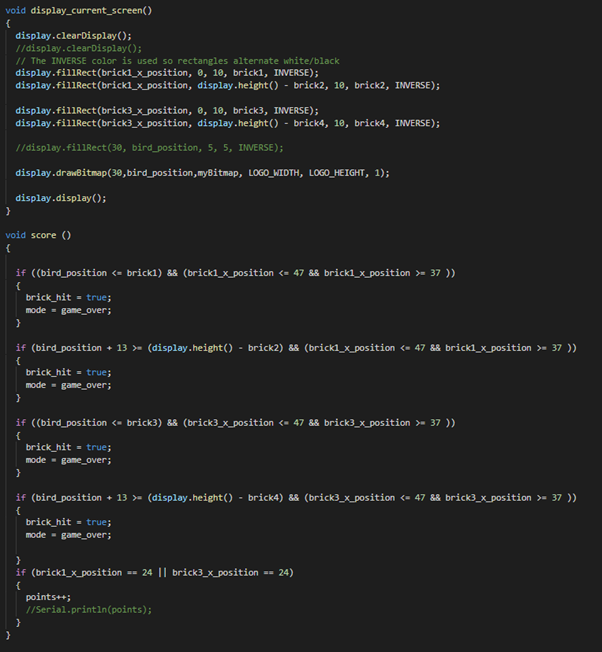The width and height of the screenshot is (602, 652).
Task: Click the if condition with 'display.height() - brick4'
Action: 296,497
